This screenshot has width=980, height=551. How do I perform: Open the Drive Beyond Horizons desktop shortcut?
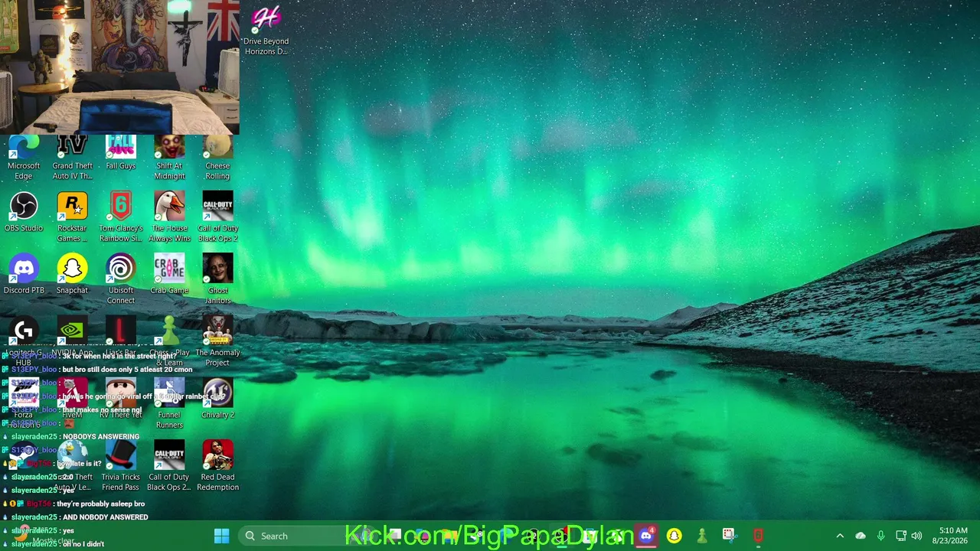click(266, 31)
